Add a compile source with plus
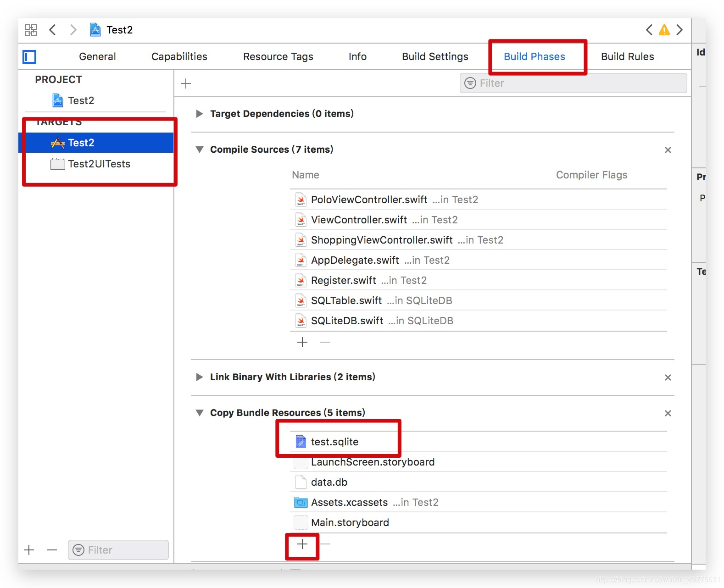724x588 pixels. pyautogui.click(x=302, y=342)
